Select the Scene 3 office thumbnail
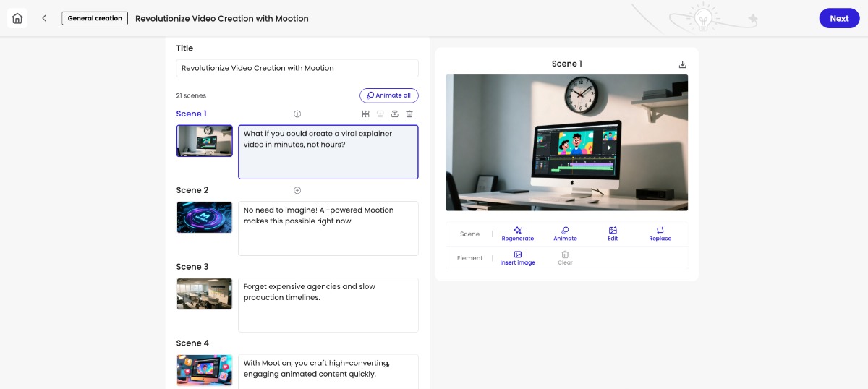 point(205,294)
